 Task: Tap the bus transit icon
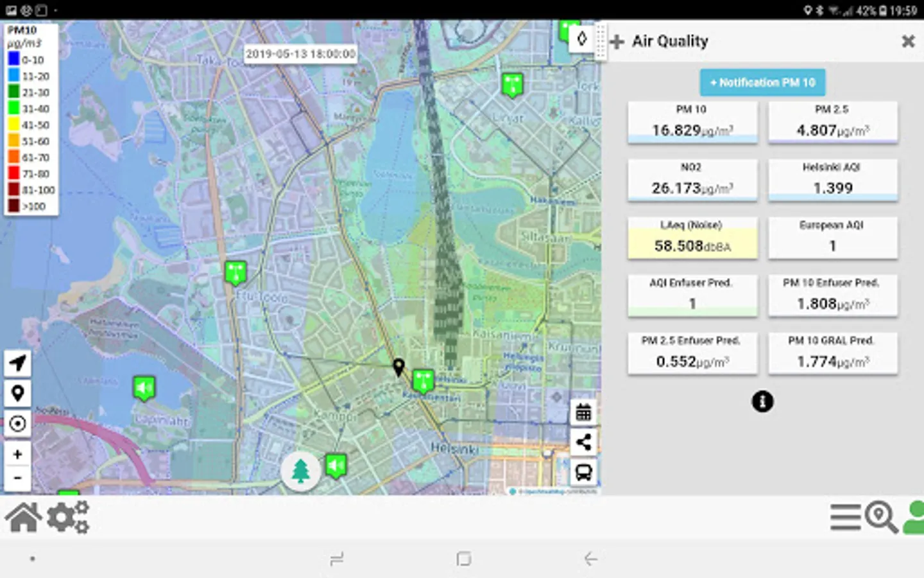point(583,473)
